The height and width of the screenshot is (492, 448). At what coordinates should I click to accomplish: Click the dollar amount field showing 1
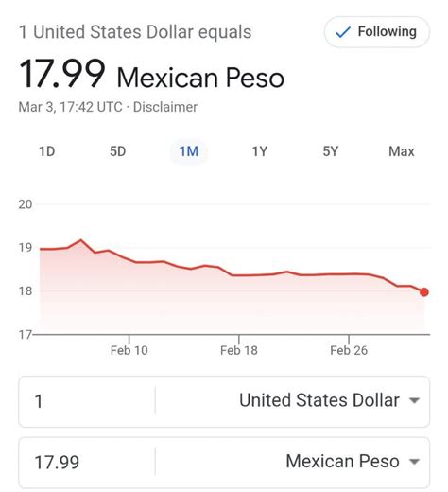[x=87, y=401]
